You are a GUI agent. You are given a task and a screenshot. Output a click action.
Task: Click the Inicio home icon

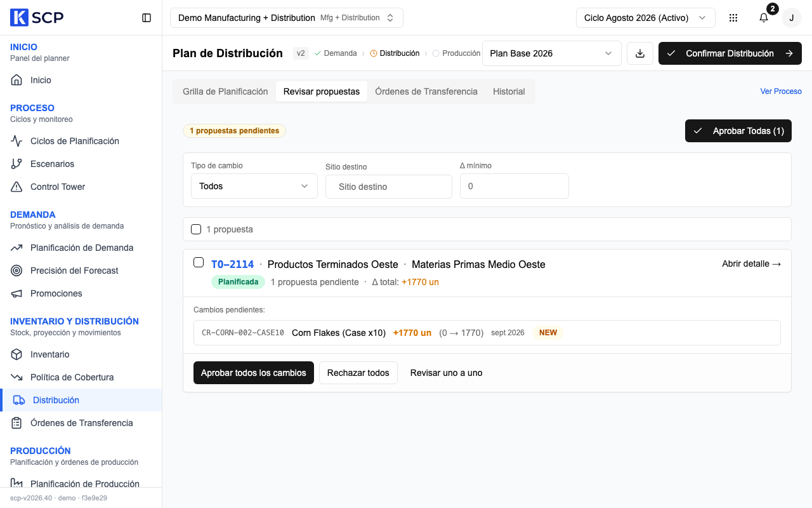pyautogui.click(x=17, y=80)
